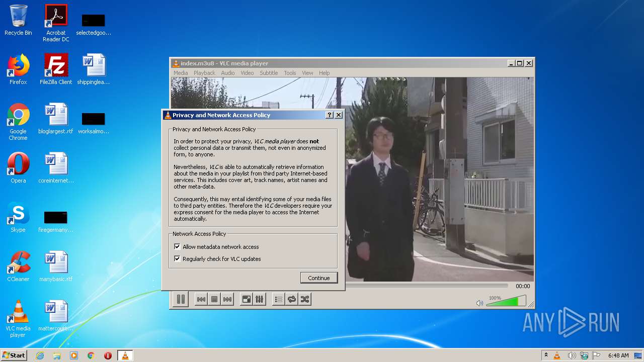Screen dimensions: 644x362
Task: Open the Start menu
Action: [x=14, y=355]
